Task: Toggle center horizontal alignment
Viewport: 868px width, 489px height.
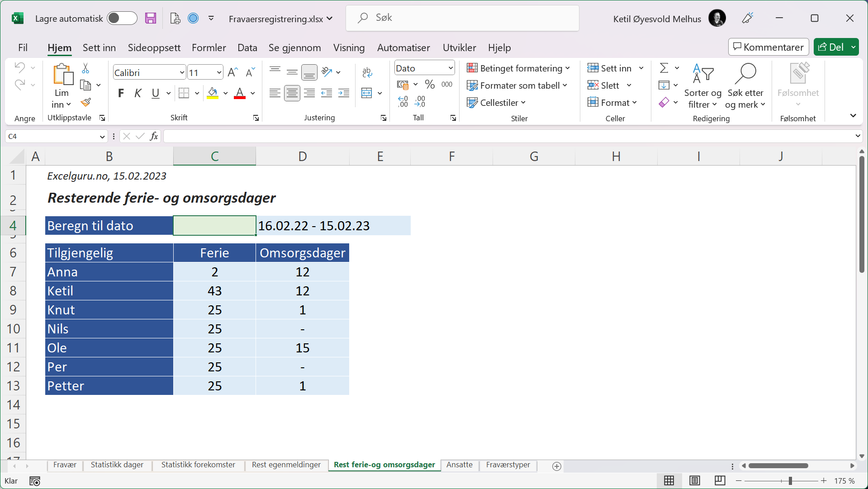Action: coord(292,93)
